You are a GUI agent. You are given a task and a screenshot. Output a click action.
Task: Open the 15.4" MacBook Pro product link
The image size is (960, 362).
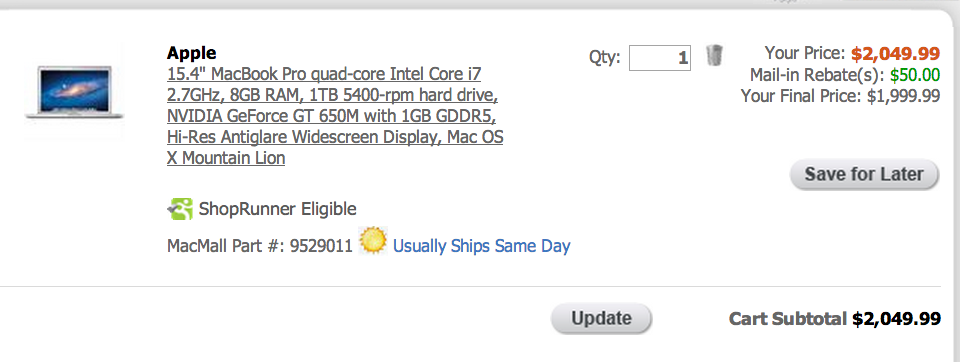pos(335,116)
